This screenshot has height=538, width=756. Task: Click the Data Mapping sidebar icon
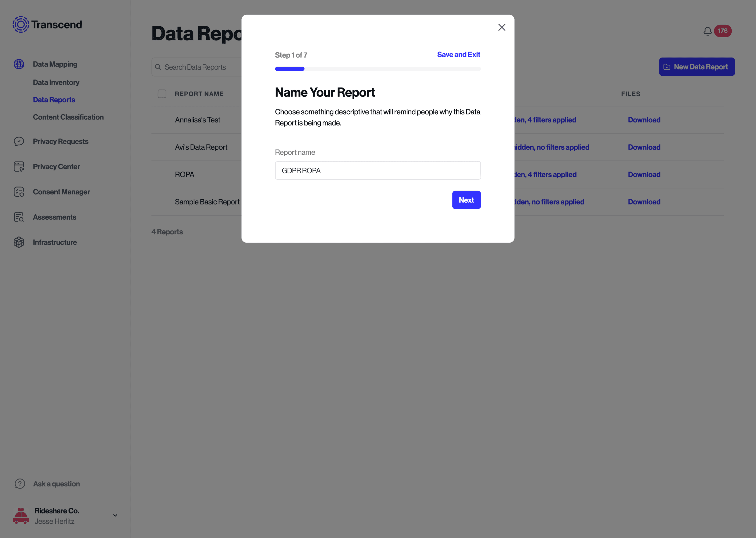tap(20, 64)
